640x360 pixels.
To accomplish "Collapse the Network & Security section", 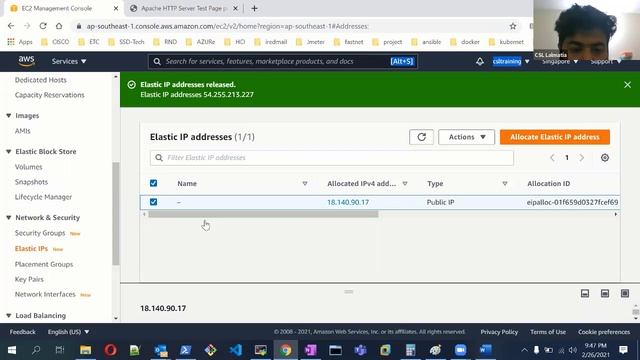I will pos(9,218).
